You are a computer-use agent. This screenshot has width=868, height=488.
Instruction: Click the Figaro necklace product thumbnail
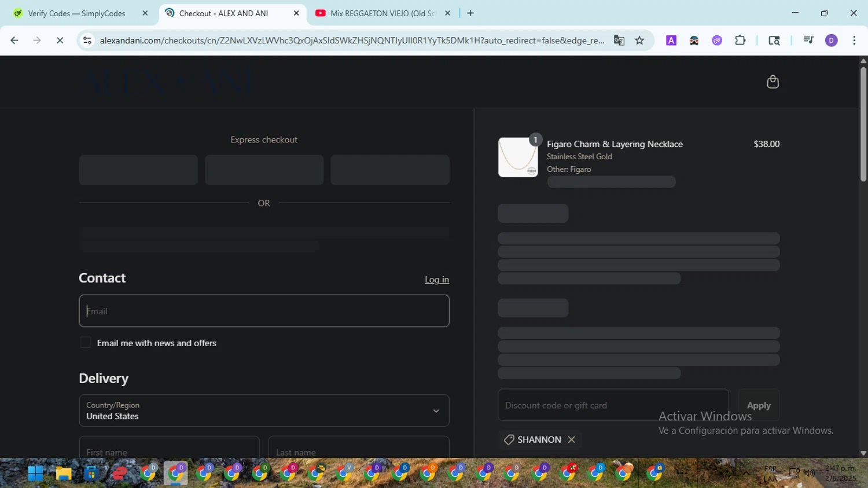point(518,157)
